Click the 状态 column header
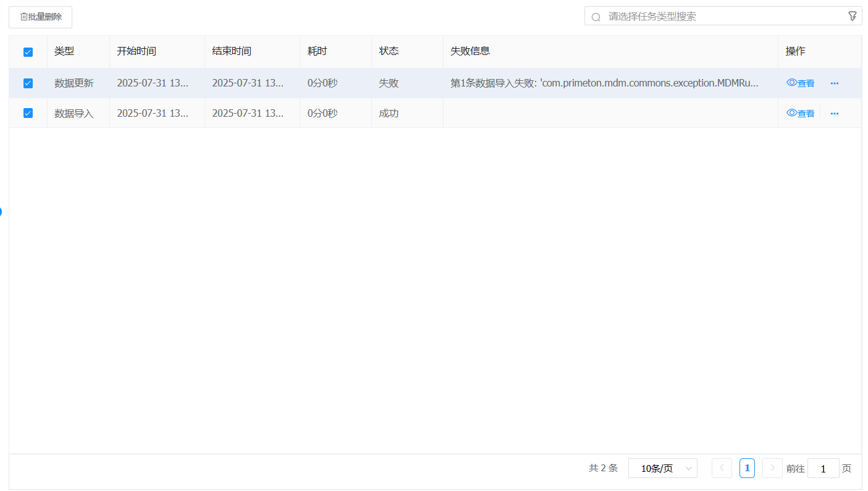 (389, 51)
